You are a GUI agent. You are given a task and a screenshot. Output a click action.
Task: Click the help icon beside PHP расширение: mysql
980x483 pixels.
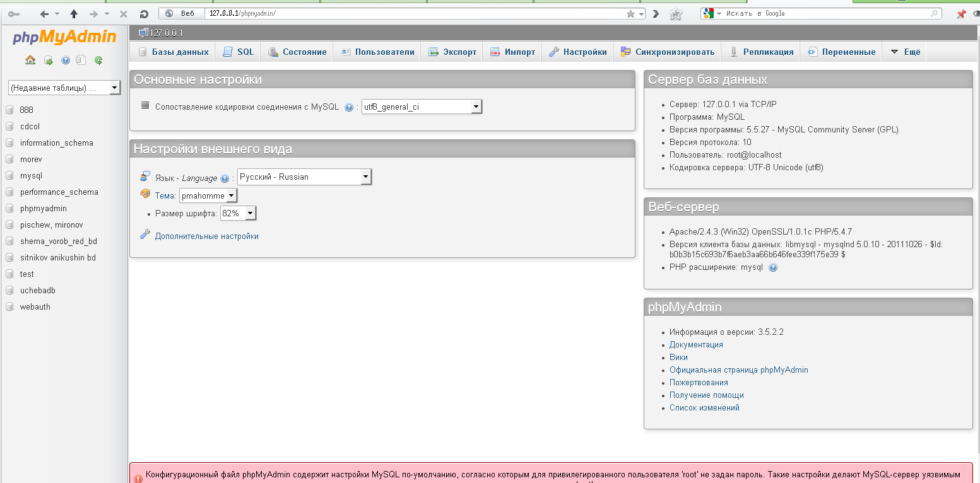coord(773,267)
